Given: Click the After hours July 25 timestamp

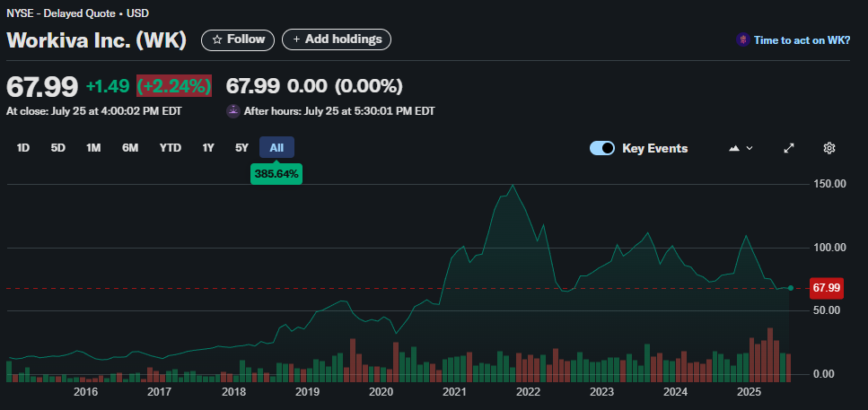Looking at the screenshot, I should [339, 111].
